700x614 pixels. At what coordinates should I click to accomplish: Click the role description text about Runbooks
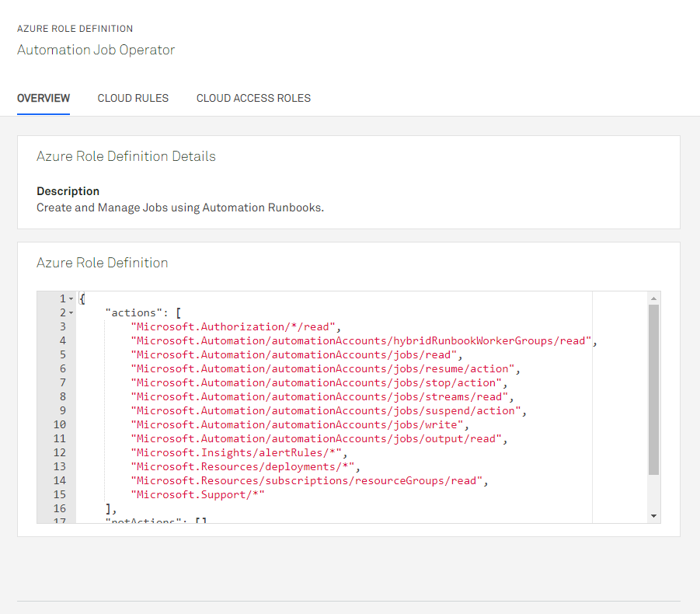tap(180, 208)
